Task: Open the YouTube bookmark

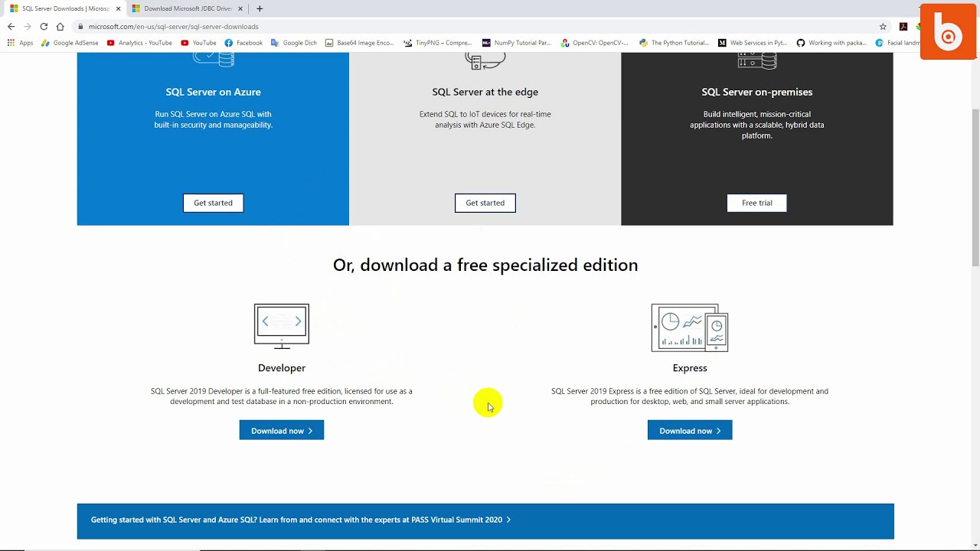Action: [x=198, y=43]
